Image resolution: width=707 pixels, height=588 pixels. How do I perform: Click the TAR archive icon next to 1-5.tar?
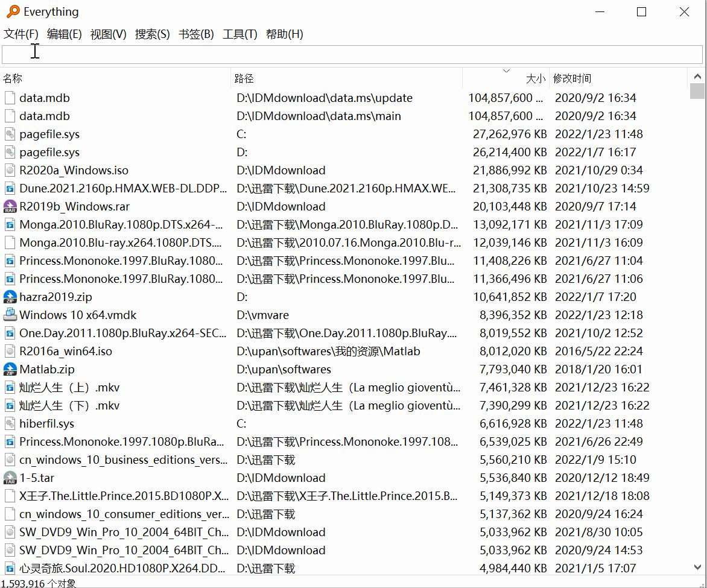[10, 478]
